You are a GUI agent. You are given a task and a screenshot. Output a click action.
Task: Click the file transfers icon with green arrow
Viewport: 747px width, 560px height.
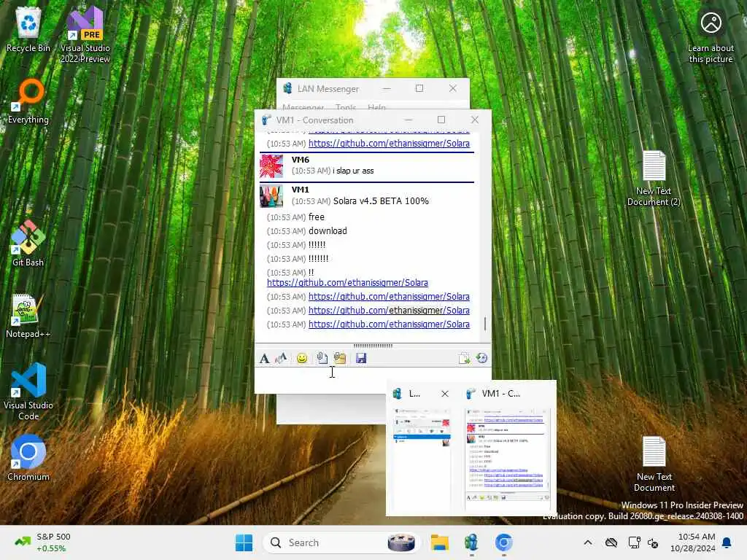[x=464, y=358]
